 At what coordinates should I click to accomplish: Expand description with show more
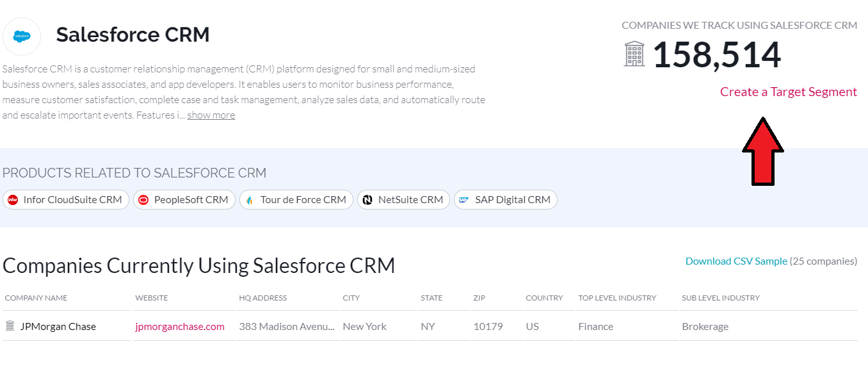pos(211,115)
